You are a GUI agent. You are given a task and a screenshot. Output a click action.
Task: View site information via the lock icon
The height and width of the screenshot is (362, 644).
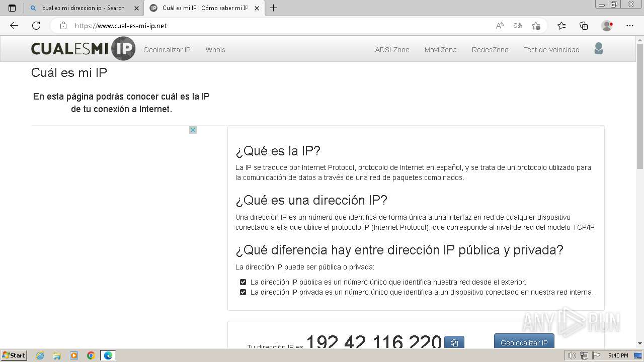[63, 26]
